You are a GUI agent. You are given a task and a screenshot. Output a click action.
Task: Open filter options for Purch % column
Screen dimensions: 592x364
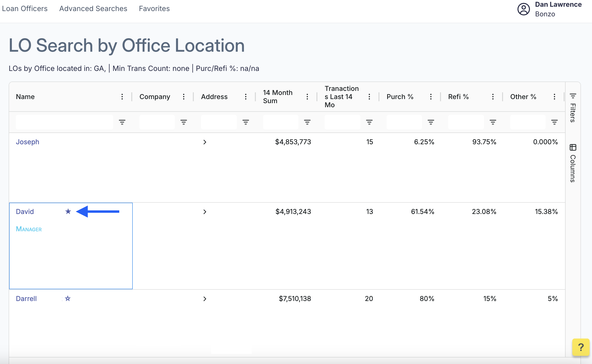click(431, 122)
